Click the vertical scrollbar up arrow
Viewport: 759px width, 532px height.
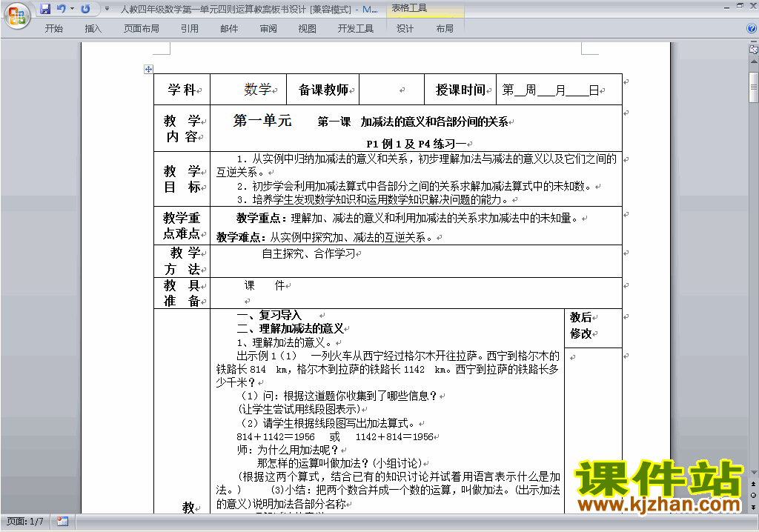pyautogui.click(x=753, y=62)
